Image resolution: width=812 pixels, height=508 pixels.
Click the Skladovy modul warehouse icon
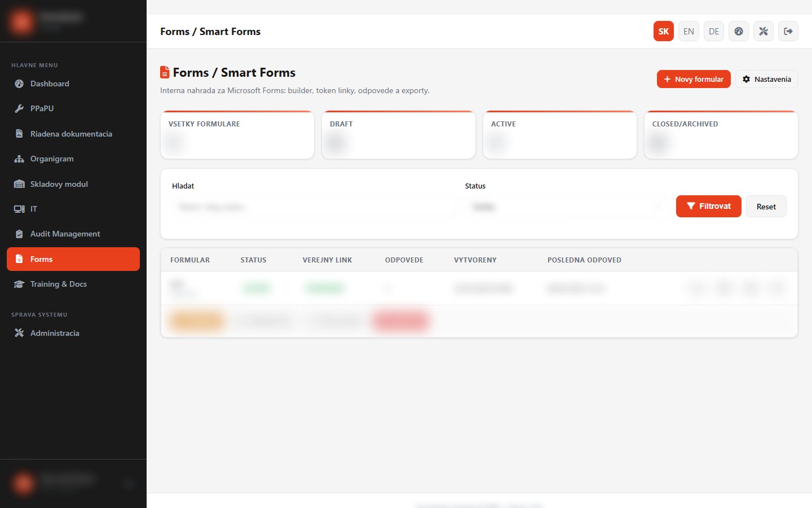[x=19, y=184]
